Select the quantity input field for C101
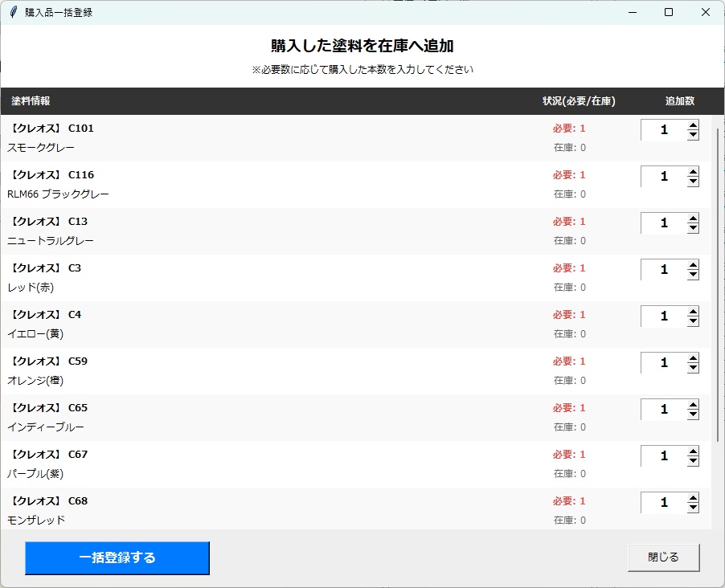Viewport: 725px width, 588px height. tap(662, 129)
